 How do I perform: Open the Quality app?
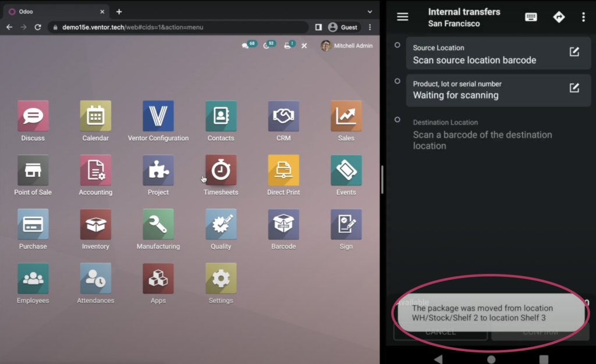coord(221,224)
